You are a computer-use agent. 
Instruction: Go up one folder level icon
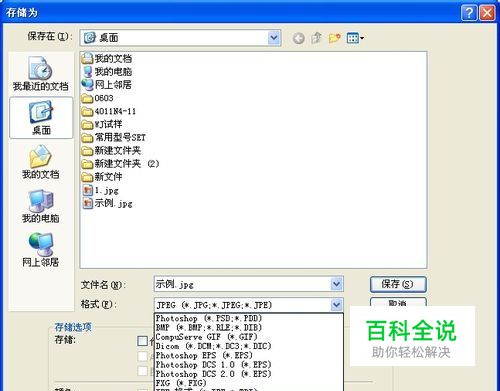[316, 38]
